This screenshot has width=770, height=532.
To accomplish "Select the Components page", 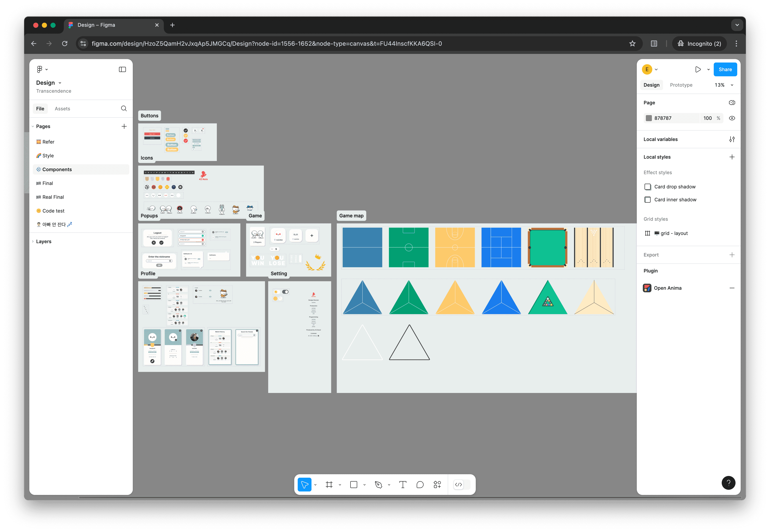I will pos(81,169).
